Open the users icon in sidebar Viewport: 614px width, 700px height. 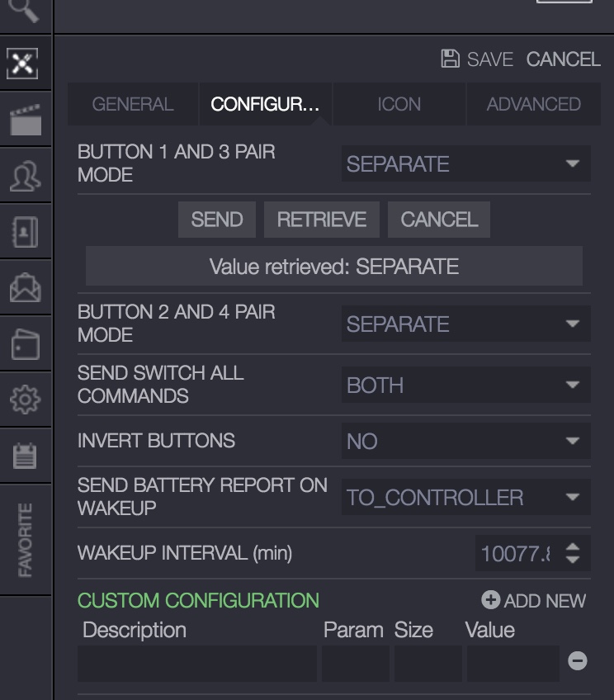(x=25, y=177)
